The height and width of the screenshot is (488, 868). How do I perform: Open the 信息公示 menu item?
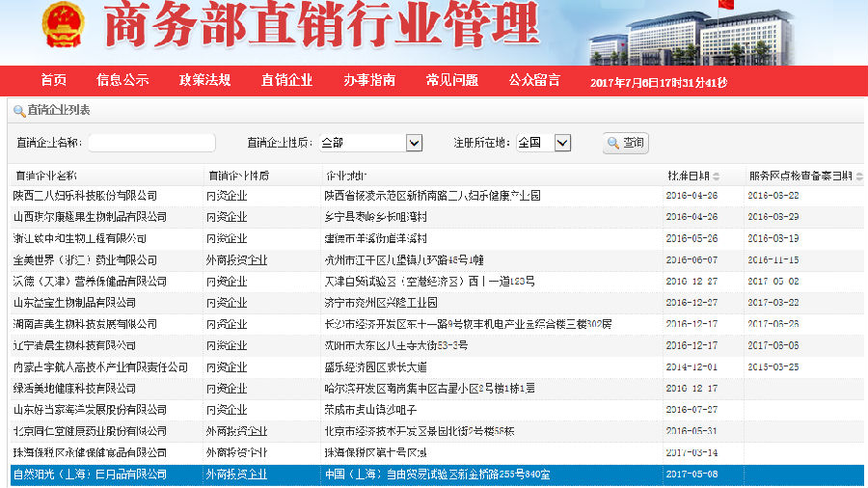tap(122, 81)
